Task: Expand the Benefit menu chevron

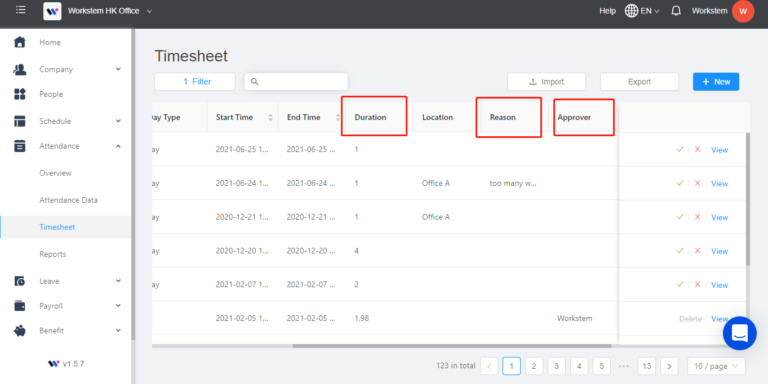Action: tap(118, 330)
